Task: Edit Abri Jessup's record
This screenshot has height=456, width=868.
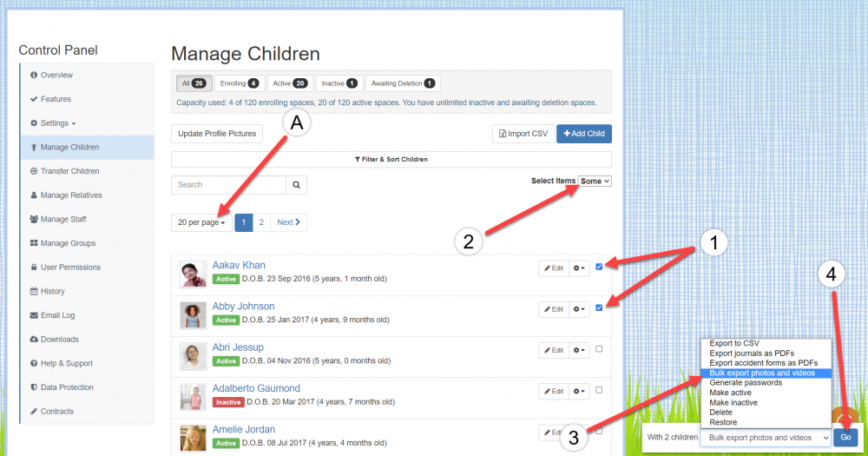Action: pos(554,350)
